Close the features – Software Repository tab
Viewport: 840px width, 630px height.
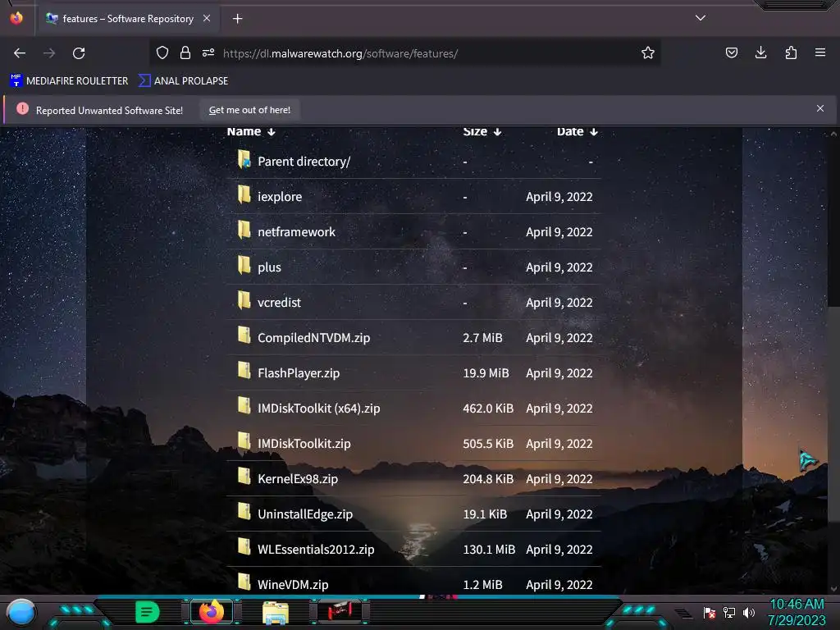(207, 18)
